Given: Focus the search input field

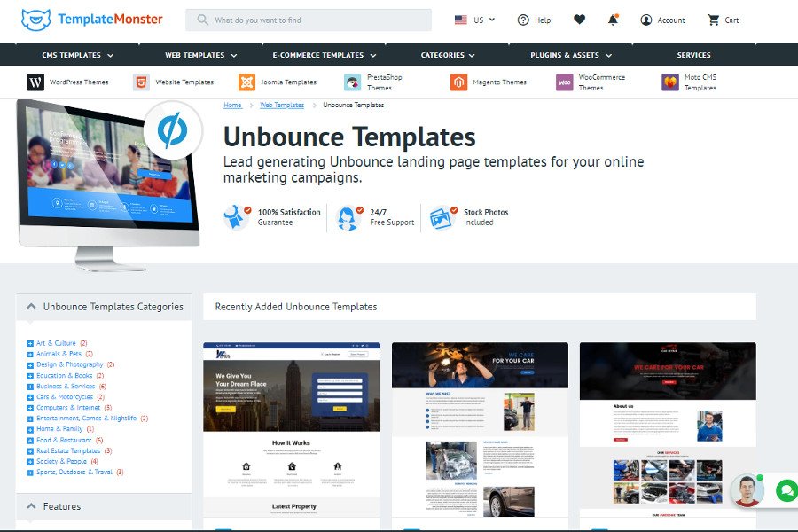Looking at the screenshot, I should point(309,20).
